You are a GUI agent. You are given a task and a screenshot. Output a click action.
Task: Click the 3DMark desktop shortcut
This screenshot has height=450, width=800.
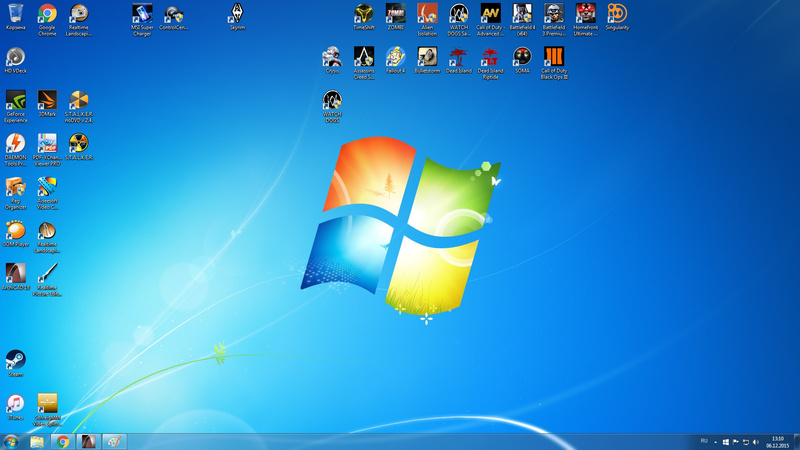[x=47, y=101]
